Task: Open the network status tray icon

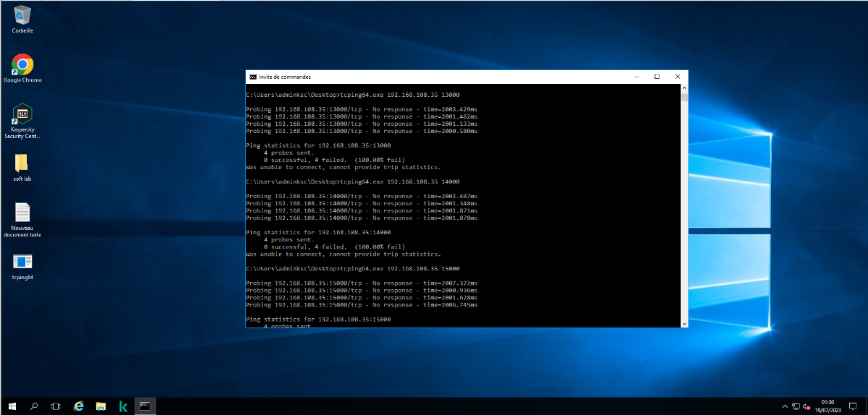Action: point(796,406)
